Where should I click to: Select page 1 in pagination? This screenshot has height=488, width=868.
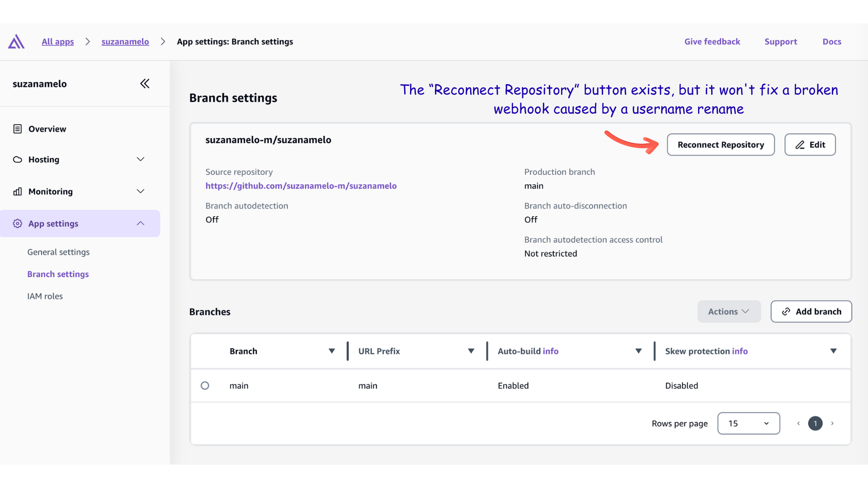(815, 424)
